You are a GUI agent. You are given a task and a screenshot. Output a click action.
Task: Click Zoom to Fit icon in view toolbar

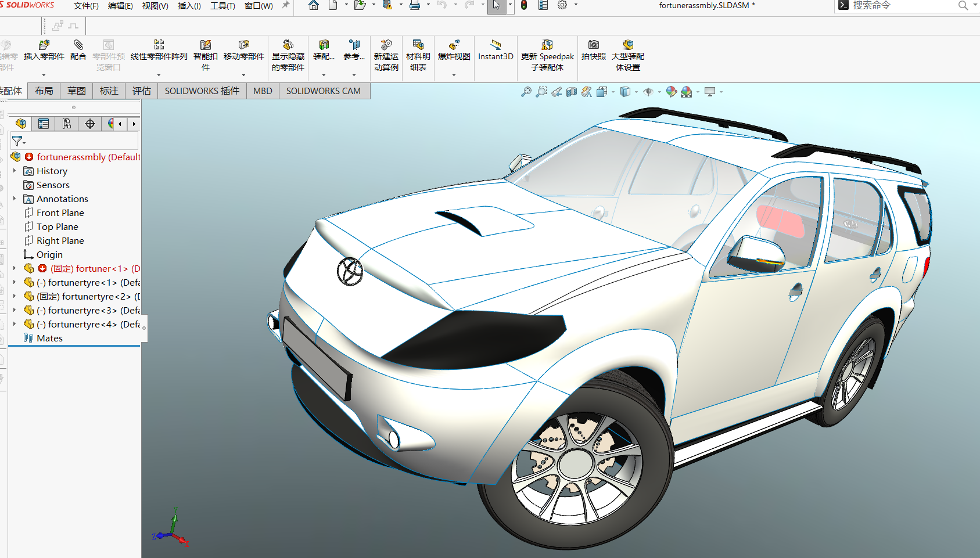click(526, 92)
